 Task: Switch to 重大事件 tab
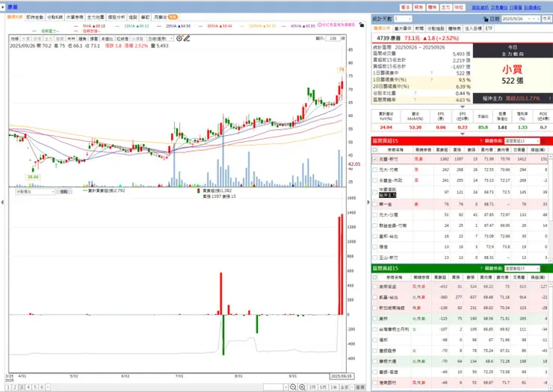(x=402, y=28)
